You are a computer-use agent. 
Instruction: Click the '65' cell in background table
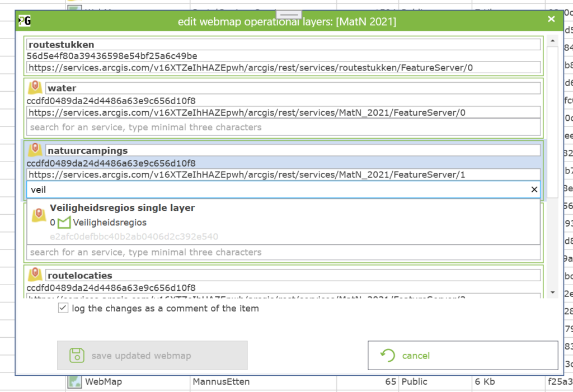[391, 382]
